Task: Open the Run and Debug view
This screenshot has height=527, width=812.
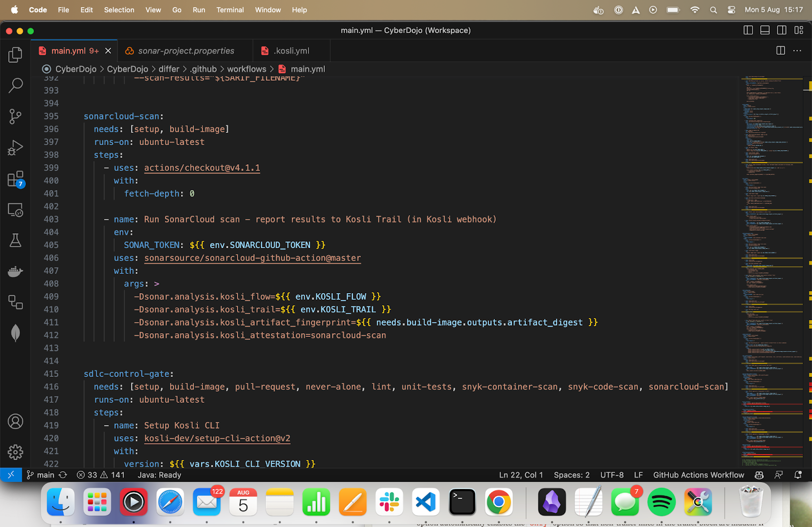Action: pos(15,148)
